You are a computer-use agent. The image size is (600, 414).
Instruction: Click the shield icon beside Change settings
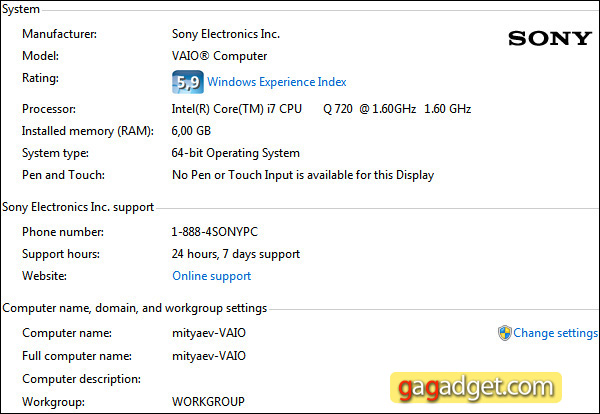pyautogui.click(x=505, y=333)
